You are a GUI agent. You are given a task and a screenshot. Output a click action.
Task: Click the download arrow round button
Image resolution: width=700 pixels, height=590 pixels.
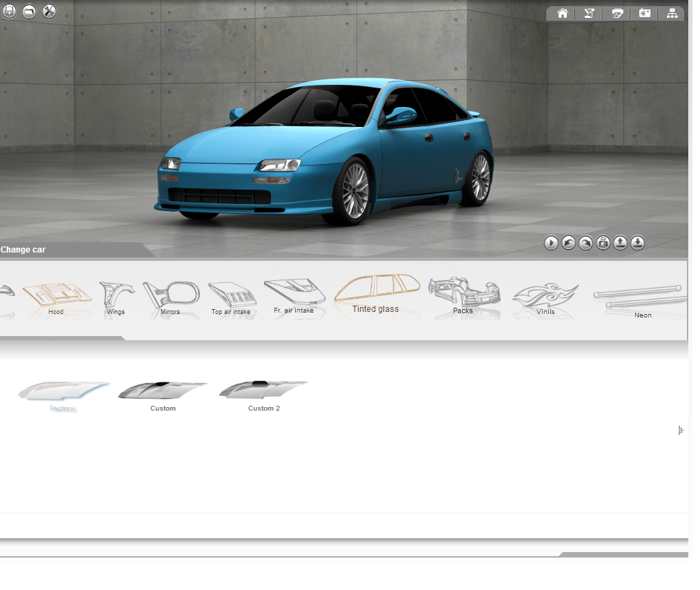click(637, 243)
